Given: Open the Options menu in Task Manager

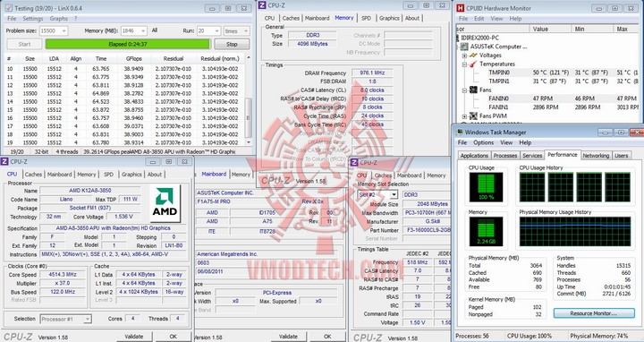Looking at the screenshot, I should click(483, 142).
